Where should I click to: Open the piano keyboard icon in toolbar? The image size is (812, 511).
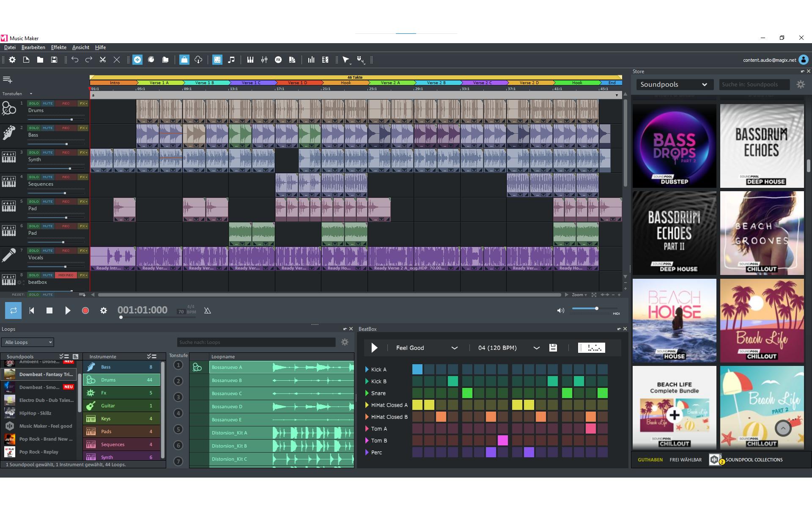click(250, 60)
